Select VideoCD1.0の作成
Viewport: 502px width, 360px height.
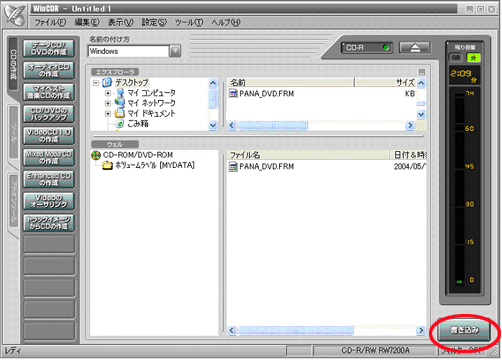(x=49, y=136)
